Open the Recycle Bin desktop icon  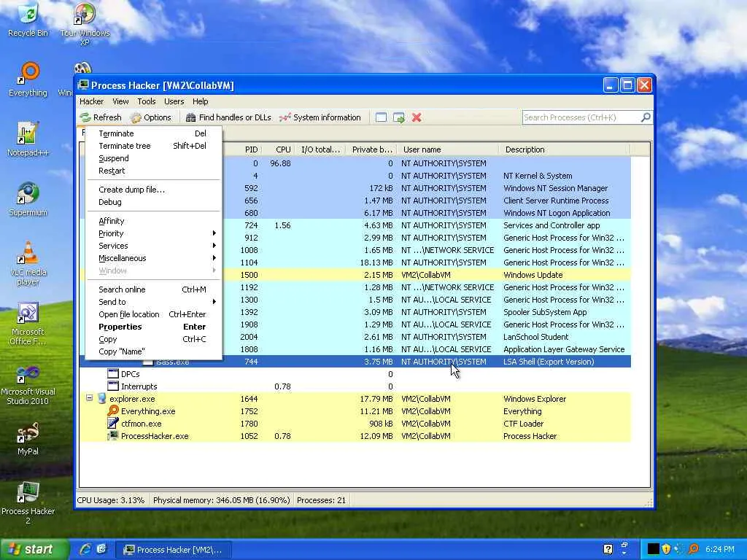pos(28,19)
